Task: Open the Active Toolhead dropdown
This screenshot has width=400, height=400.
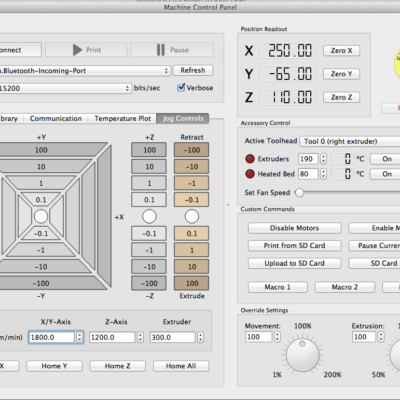Action: click(x=350, y=141)
